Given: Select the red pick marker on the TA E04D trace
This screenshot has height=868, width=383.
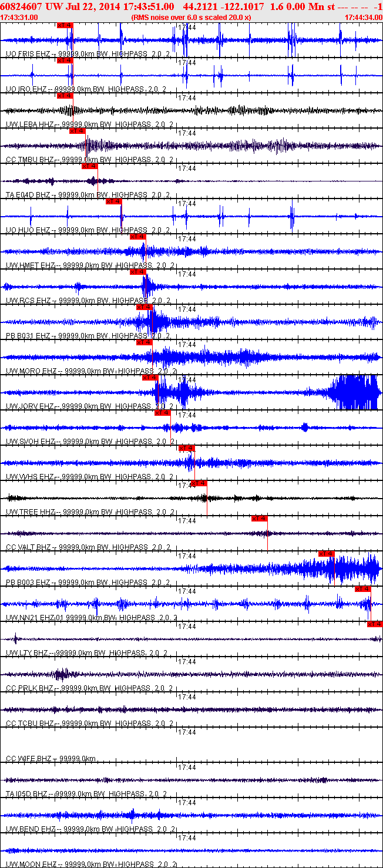Looking at the screenshot, I should (89, 166).
